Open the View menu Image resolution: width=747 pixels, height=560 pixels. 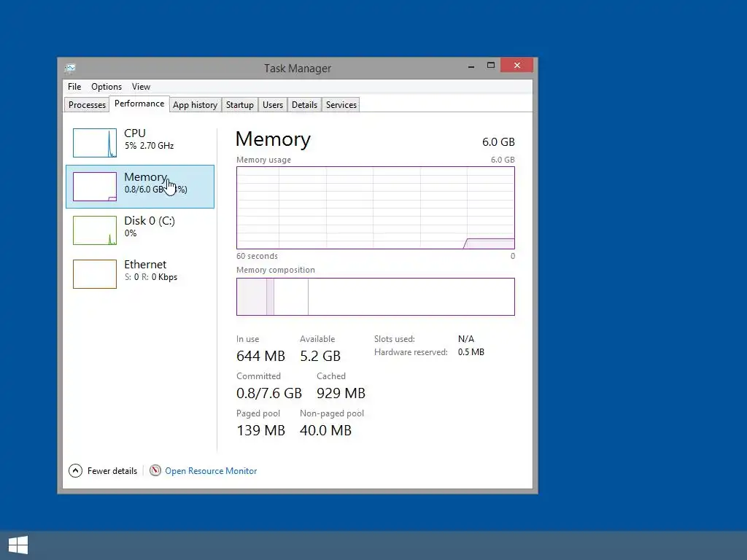141,87
